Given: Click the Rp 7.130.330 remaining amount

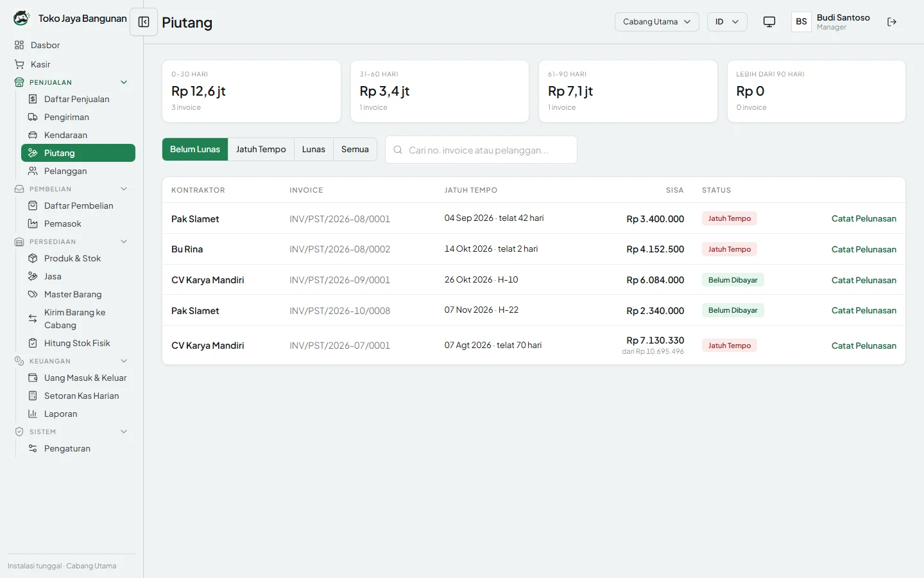Looking at the screenshot, I should point(655,340).
